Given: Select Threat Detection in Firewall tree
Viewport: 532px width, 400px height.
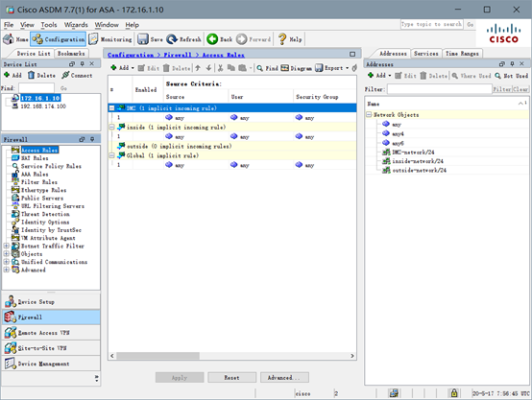Looking at the screenshot, I should pos(45,214).
